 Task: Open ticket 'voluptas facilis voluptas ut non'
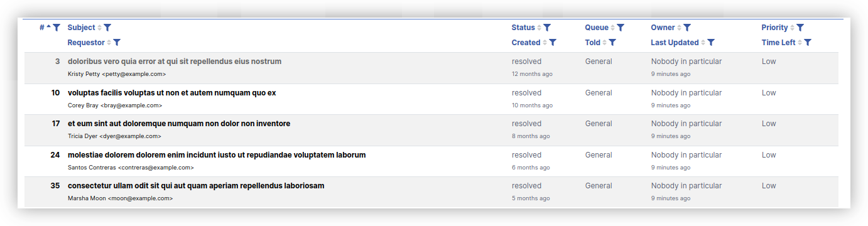pos(172,93)
